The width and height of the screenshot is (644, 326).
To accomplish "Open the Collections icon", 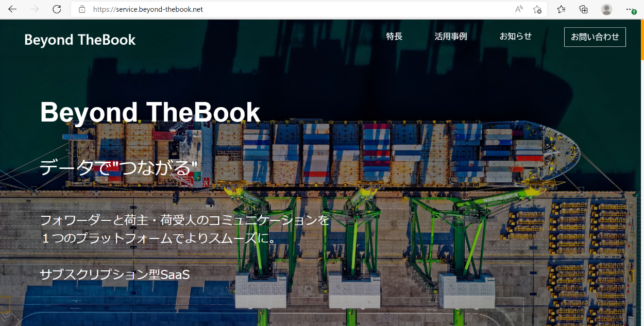I will pyautogui.click(x=584, y=9).
